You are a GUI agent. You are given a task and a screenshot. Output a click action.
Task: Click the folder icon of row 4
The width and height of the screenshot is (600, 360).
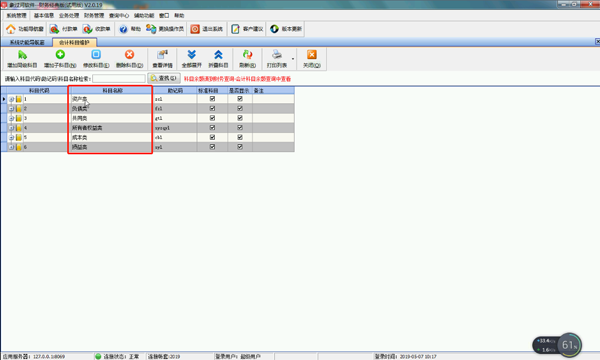click(x=19, y=128)
